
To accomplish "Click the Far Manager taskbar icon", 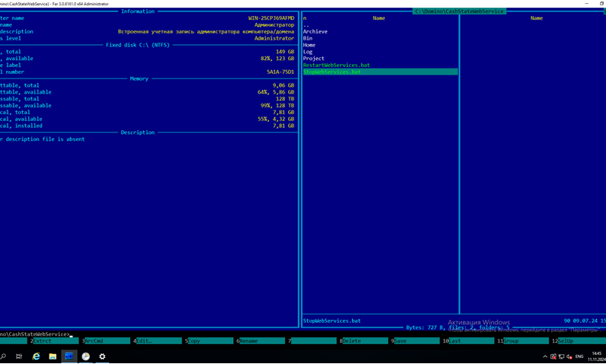I will click(x=69, y=356).
